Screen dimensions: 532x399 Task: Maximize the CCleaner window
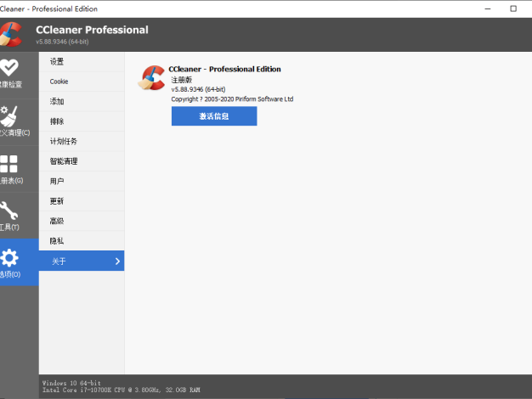[513, 8]
